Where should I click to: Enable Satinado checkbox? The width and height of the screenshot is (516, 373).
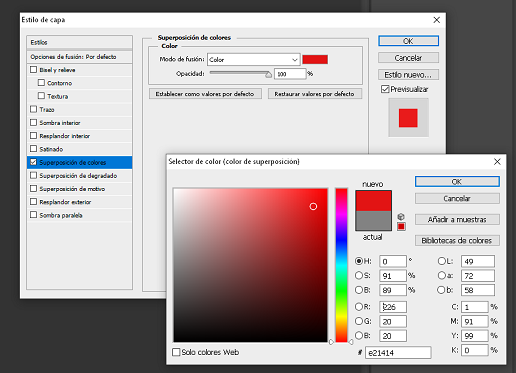(x=33, y=149)
